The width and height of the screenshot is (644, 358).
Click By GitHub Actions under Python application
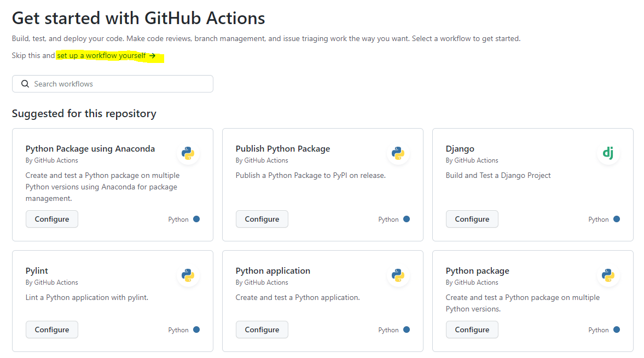262,282
